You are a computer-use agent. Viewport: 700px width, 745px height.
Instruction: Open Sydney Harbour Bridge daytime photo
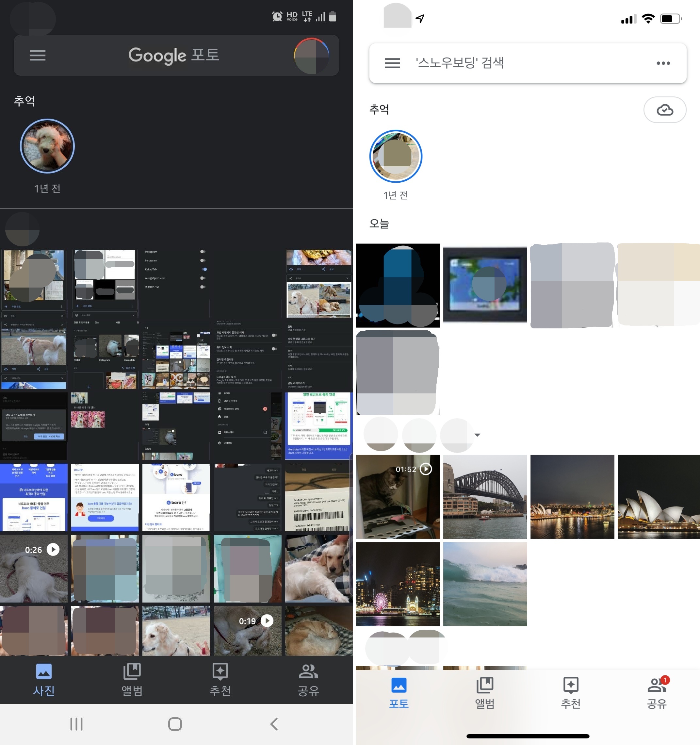pos(485,497)
